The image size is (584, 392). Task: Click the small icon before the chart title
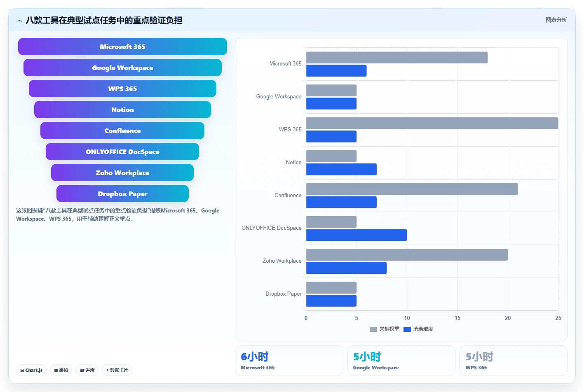point(19,21)
